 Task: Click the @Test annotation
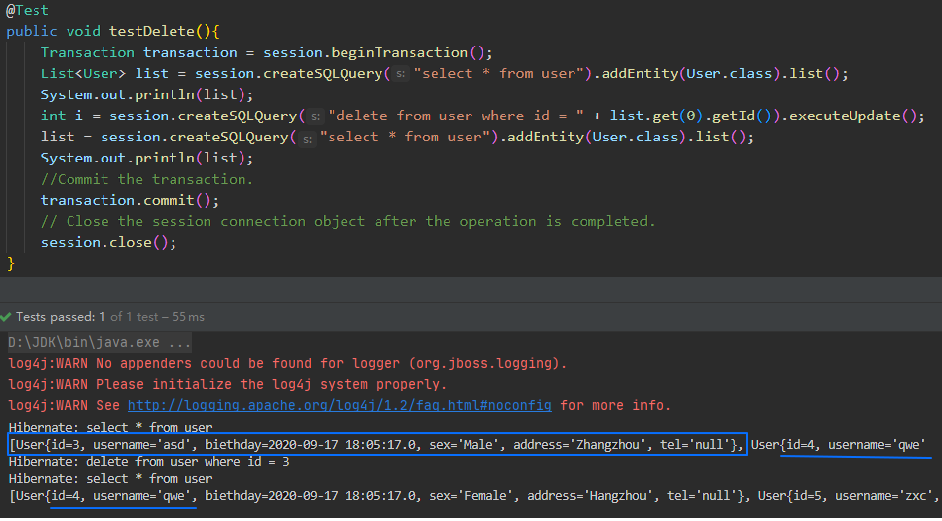pos(27,8)
